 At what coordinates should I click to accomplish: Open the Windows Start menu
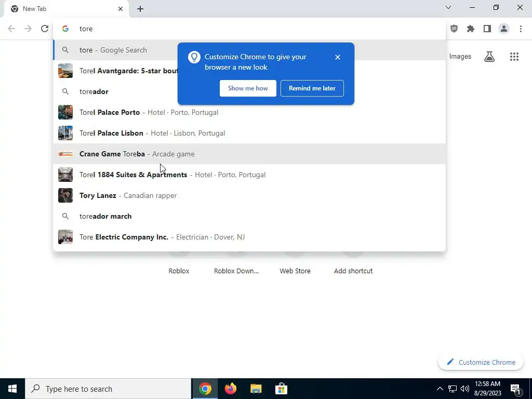[x=12, y=389]
